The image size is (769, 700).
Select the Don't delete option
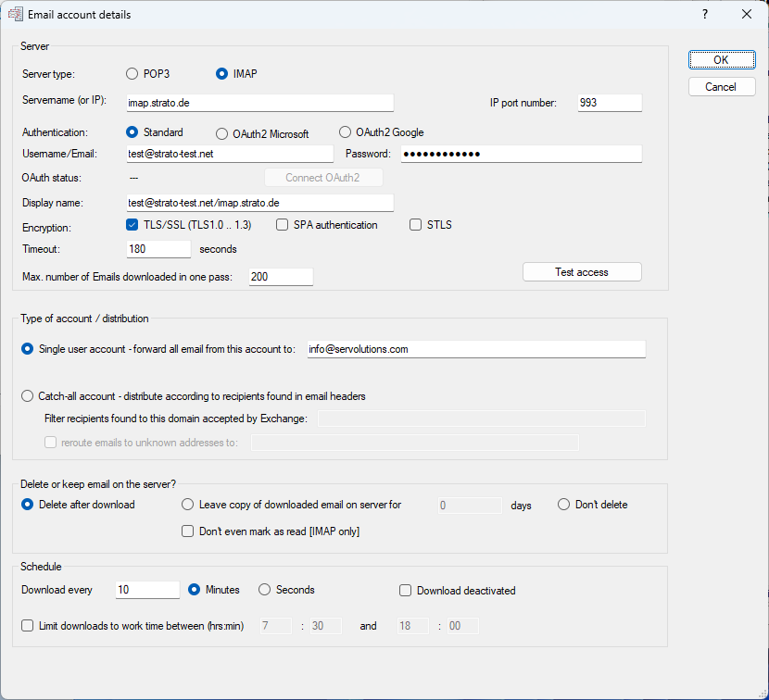[564, 505]
